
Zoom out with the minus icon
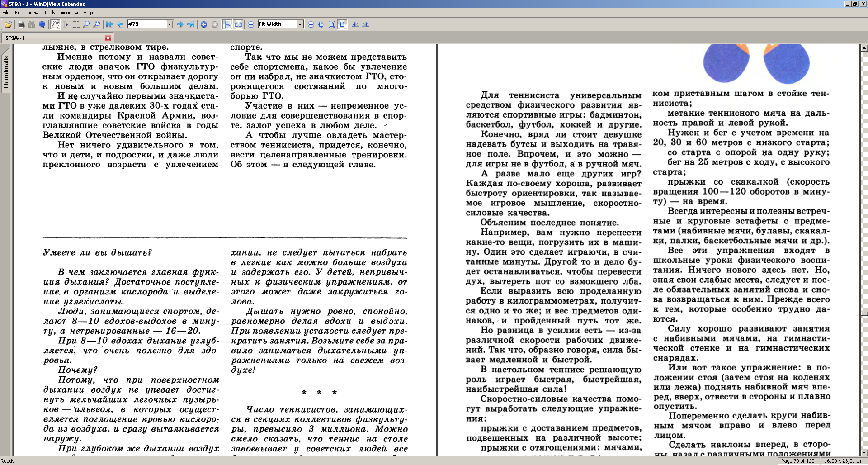click(x=251, y=24)
